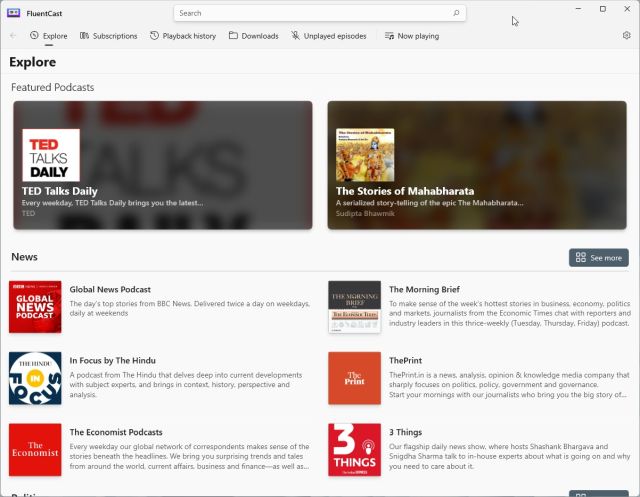
Task: Click The Stories of Mahabharata cover art
Action: tap(365, 155)
